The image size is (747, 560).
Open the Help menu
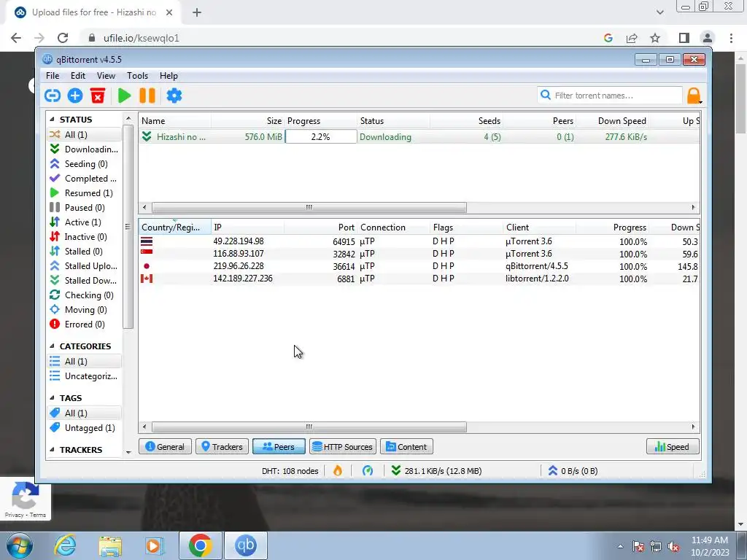click(169, 76)
